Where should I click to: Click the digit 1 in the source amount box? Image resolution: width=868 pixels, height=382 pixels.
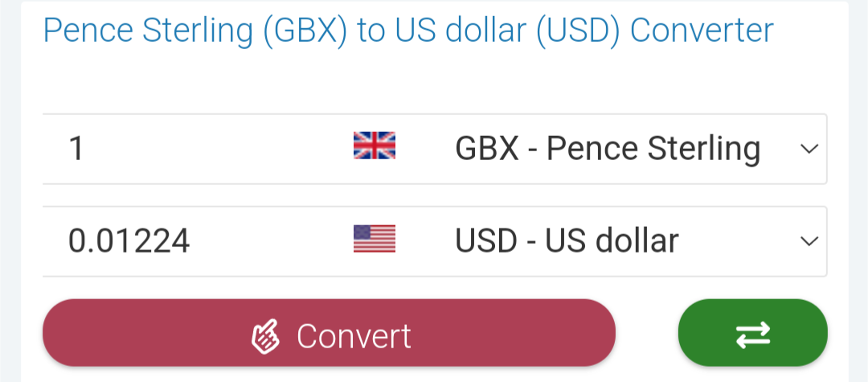(76, 149)
